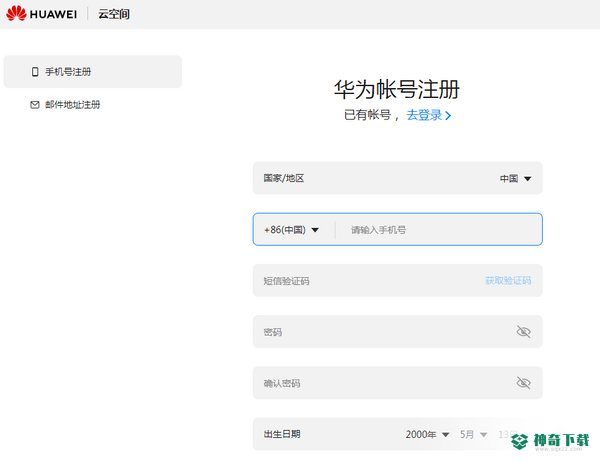Open the 5月 birth month dropdown
This screenshot has width=600, height=463.
coord(473,435)
